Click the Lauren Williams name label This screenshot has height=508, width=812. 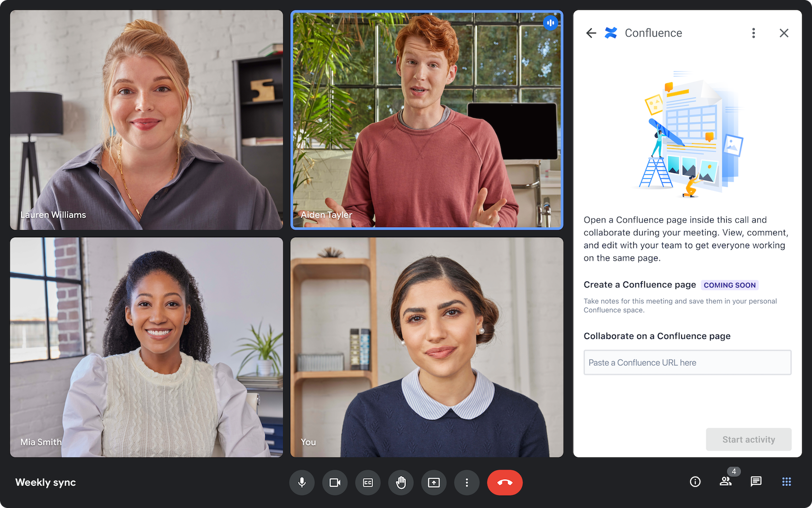53,215
